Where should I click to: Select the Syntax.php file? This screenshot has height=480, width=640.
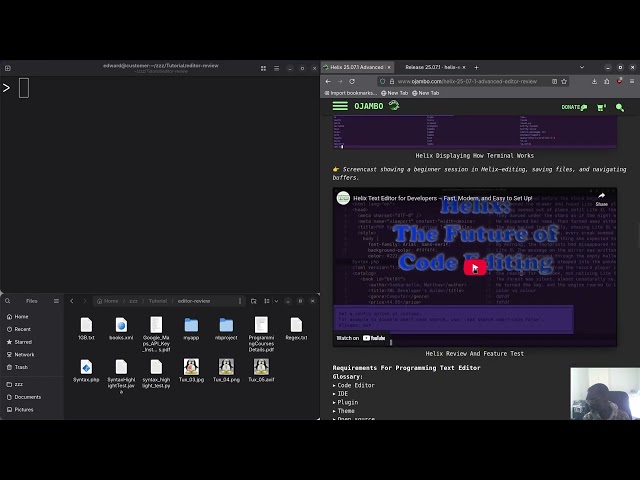(x=86, y=370)
